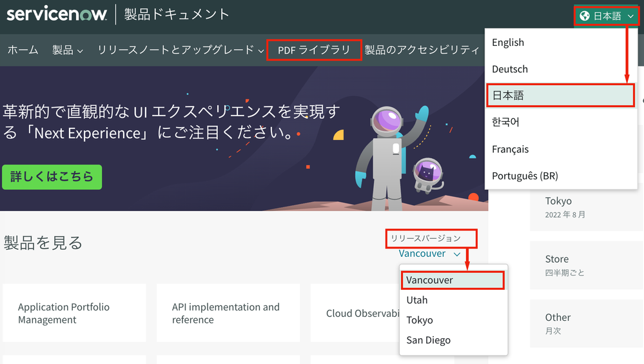Expand the 製品 navigation menu
Image resolution: width=644 pixels, height=364 pixels.
(67, 50)
